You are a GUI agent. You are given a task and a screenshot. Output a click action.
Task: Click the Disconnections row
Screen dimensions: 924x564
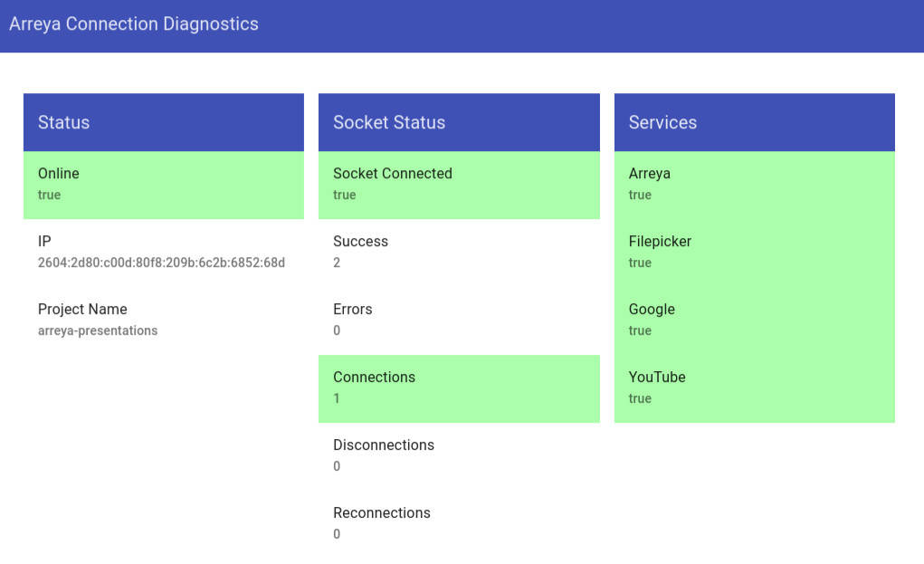click(x=458, y=456)
